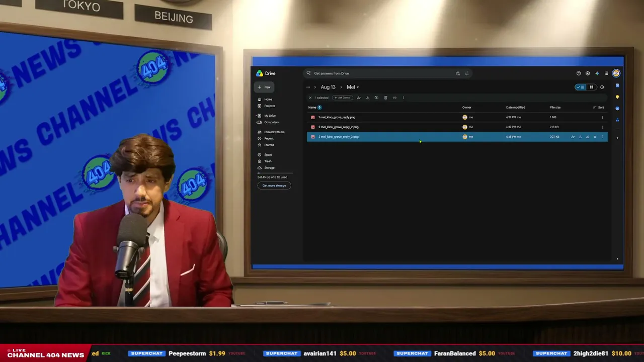
Task: Copy link for the selected file
Action: (x=394, y=98)
